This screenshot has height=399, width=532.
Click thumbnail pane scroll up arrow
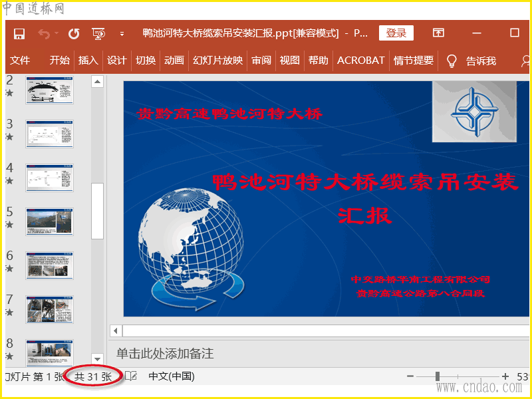click(x=97, y=81)
